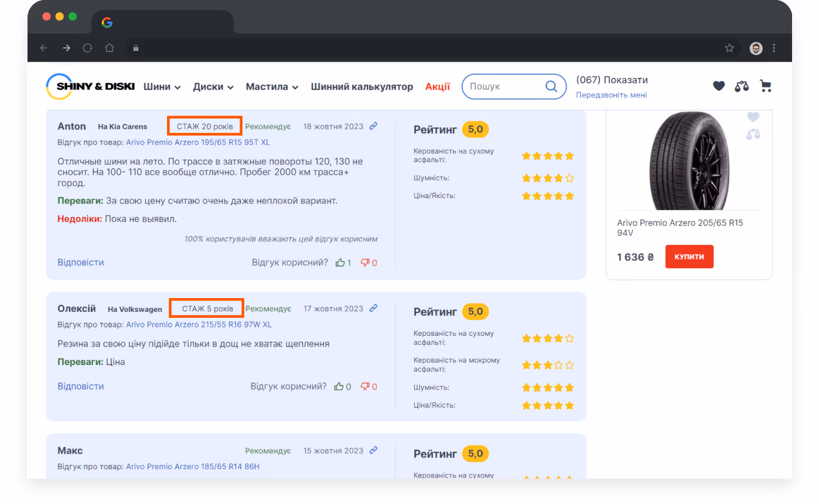Click the СТАЖ 20 років badge
Screen dimensions: 819x504
point(205,126)
